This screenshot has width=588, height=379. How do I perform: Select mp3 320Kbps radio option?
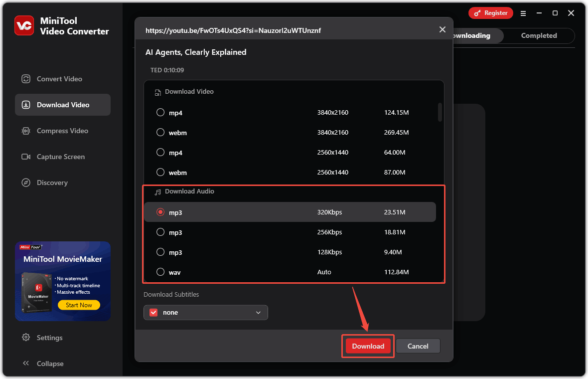160,212
